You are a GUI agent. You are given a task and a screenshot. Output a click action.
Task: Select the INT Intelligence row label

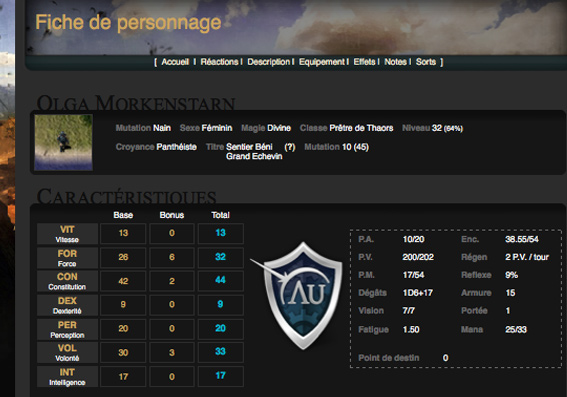67,377
